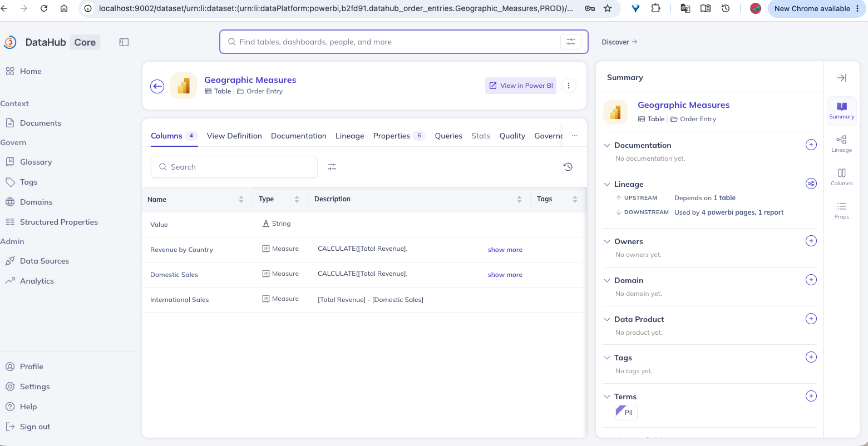Image resolution: width=868 pixels, height=446 pixels.
Task: Collapse the Tags section chevron in Summary
Action: pos(607,358)
